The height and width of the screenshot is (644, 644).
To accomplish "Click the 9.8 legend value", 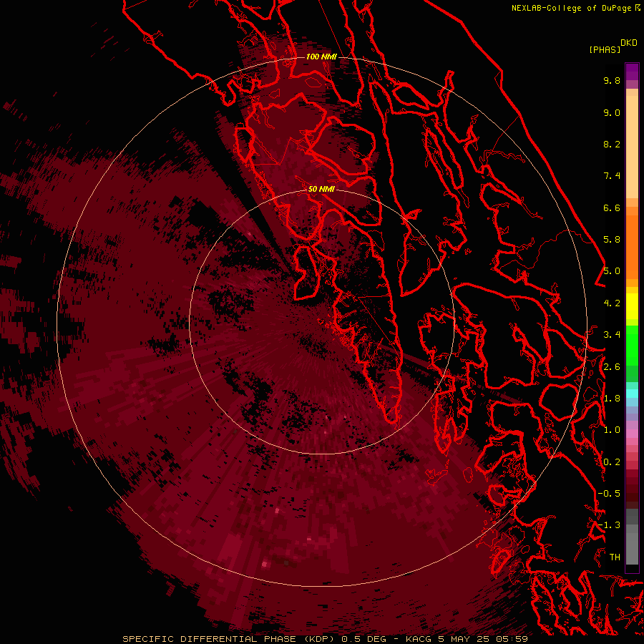I will [612, 81].
